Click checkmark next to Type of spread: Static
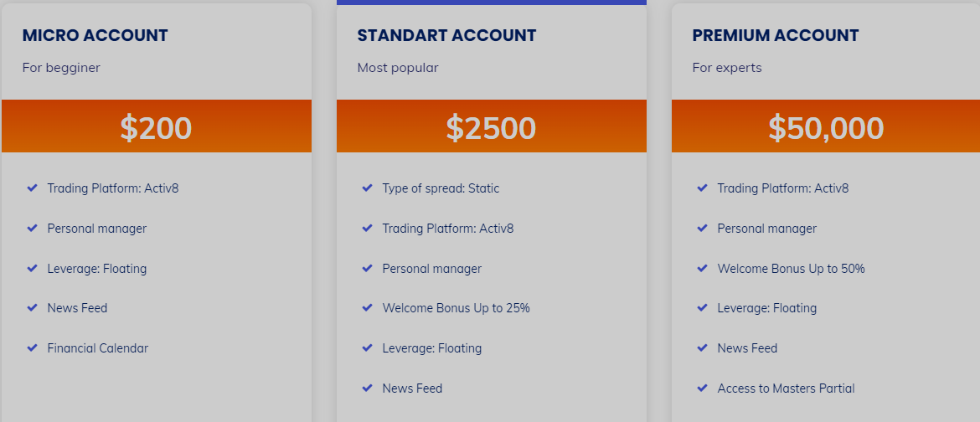Screen dimensions: 980x422 click(368, 188)
